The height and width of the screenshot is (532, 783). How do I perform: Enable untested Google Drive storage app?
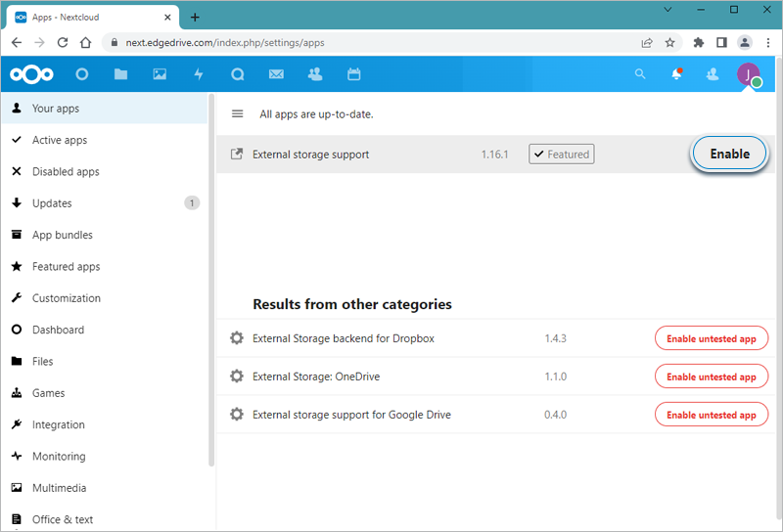click(x=712, y=415)
